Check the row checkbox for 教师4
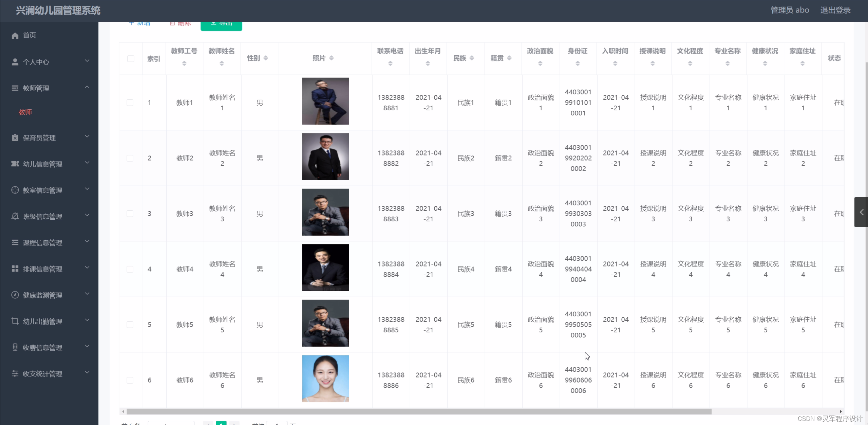The width and height of the screenshot is (868, 425). pos(131,269)
